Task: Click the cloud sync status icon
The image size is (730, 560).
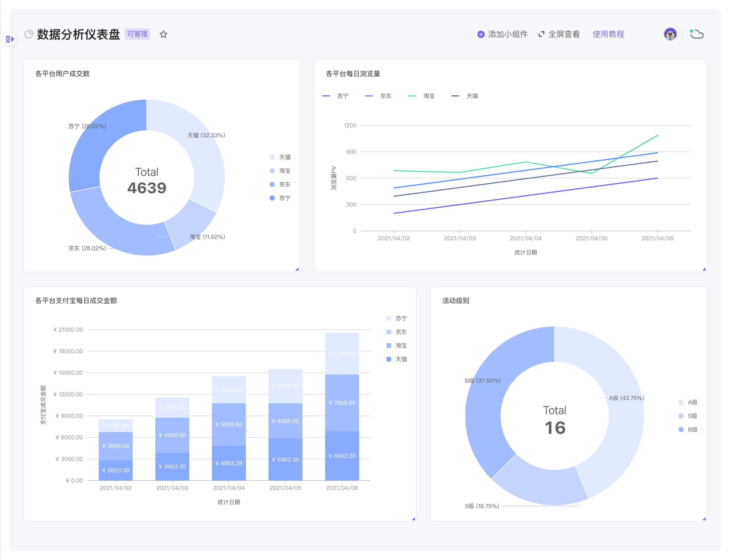Action: (x=696, y=34)
